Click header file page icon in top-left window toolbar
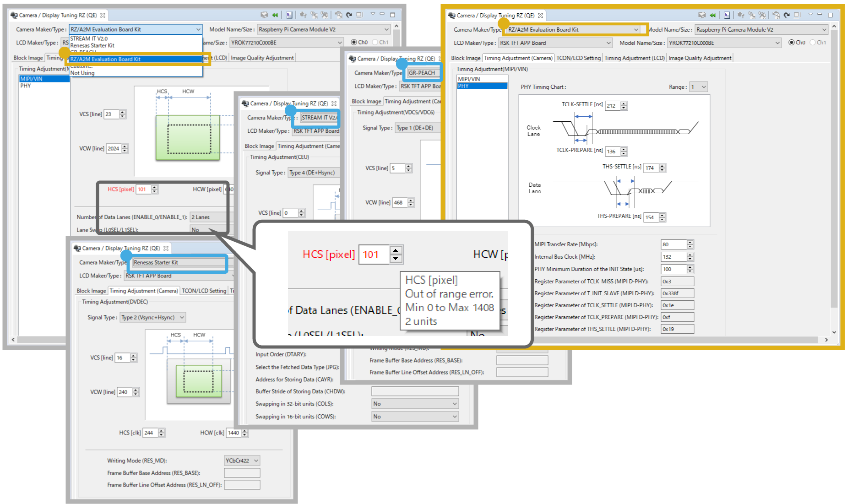 (289, 15)
